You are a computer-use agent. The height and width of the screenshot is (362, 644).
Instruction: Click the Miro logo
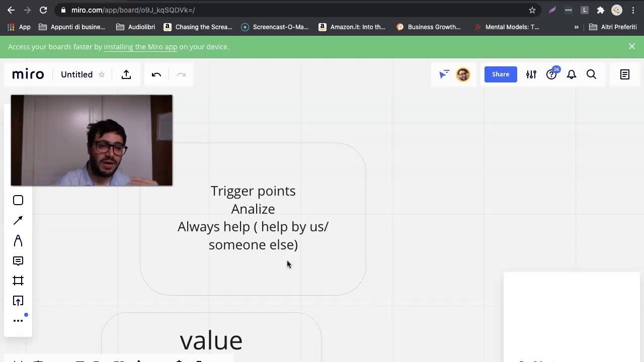(28, 74)
